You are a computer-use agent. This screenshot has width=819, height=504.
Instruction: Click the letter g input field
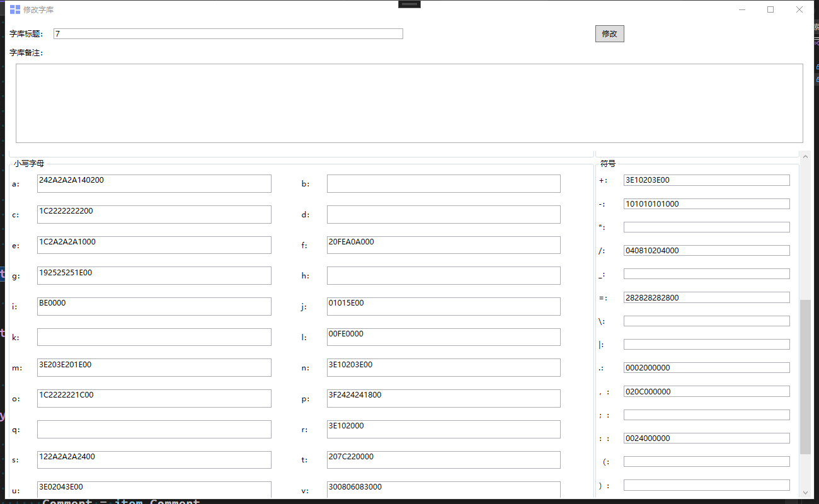tap(154, 275)
